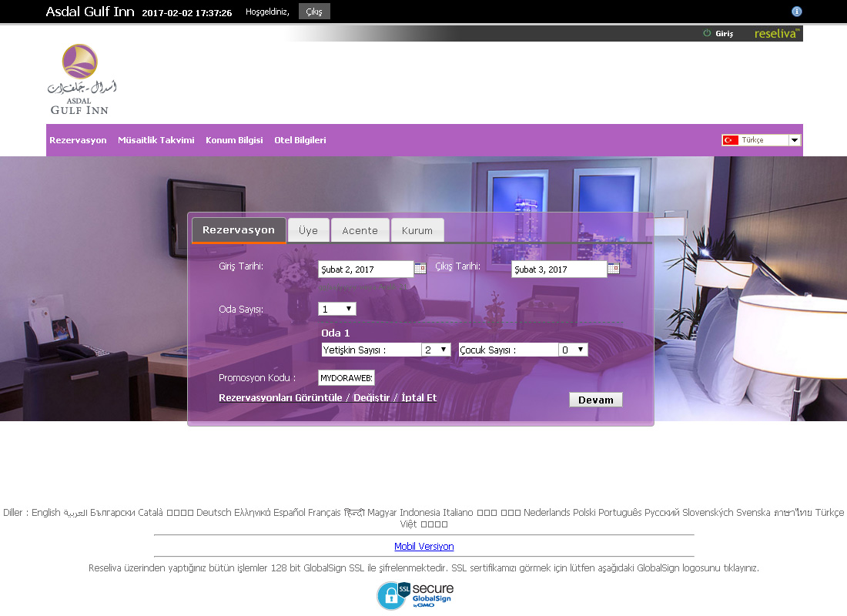Open Müsaitlik Takvimi menu item
This screenshot has height=616, width=847.
pyautogui.click(x=156, y=140)
